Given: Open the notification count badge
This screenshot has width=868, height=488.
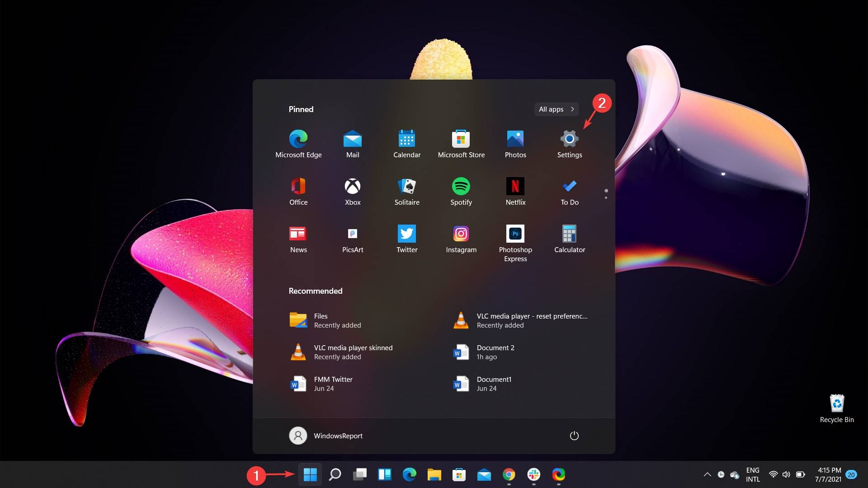Looking at the screenshot, I should pos(851,474).
